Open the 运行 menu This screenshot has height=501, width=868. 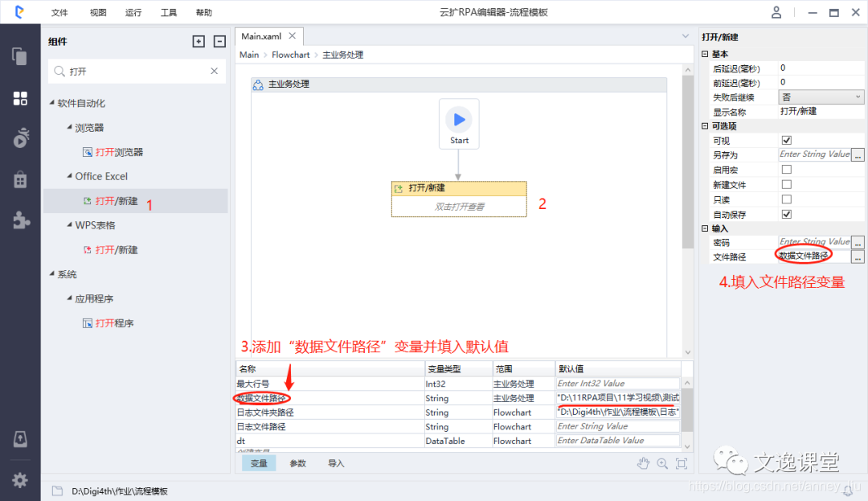click(x=133, y=12)
